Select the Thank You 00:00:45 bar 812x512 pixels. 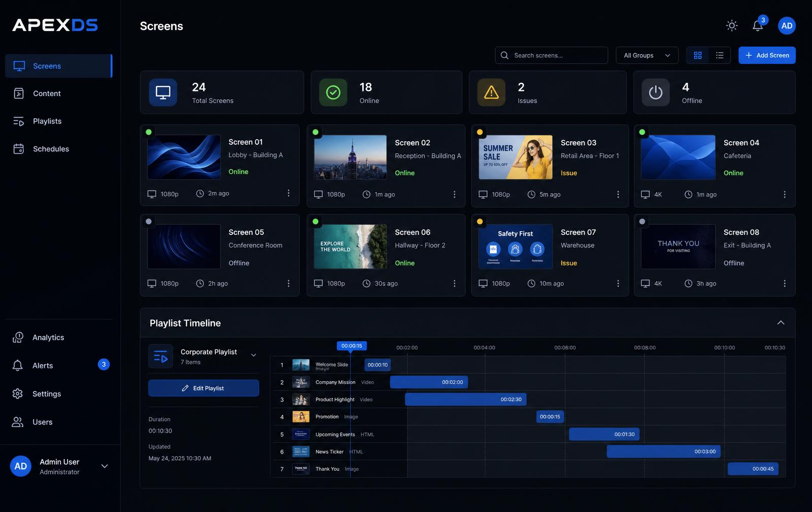pyautogui.click(x=753, y=469)
